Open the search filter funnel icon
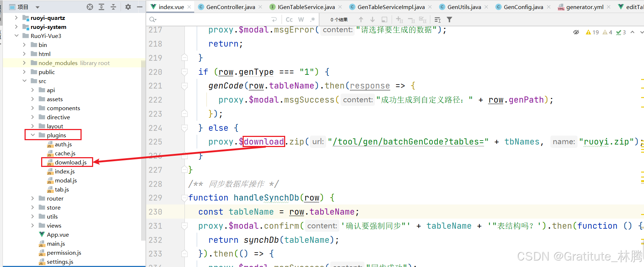Screen dimensions: 644x267 click(449, 20)
